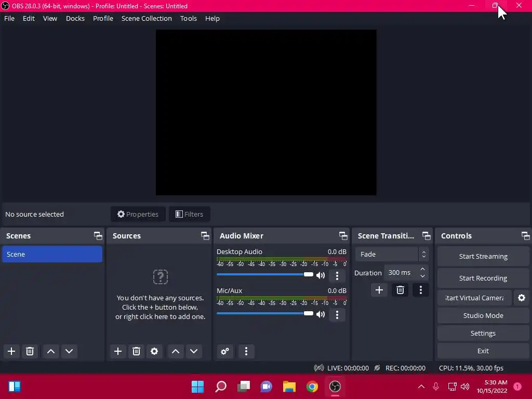
Task: Click the Duration 300 ms field
Action: [406, 273]
